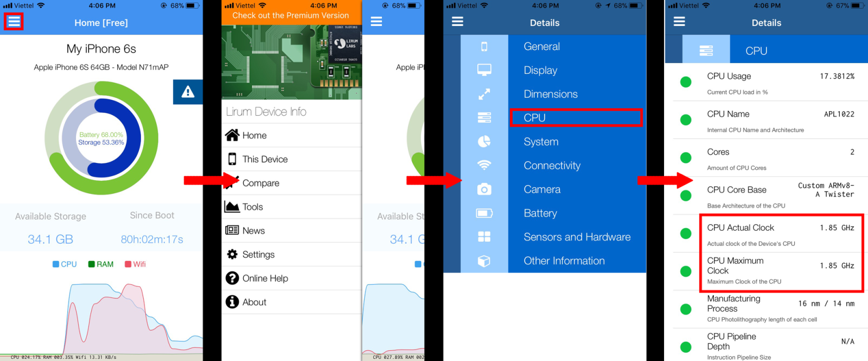Tap the CPU header icon on CPU details

[706, 50]
